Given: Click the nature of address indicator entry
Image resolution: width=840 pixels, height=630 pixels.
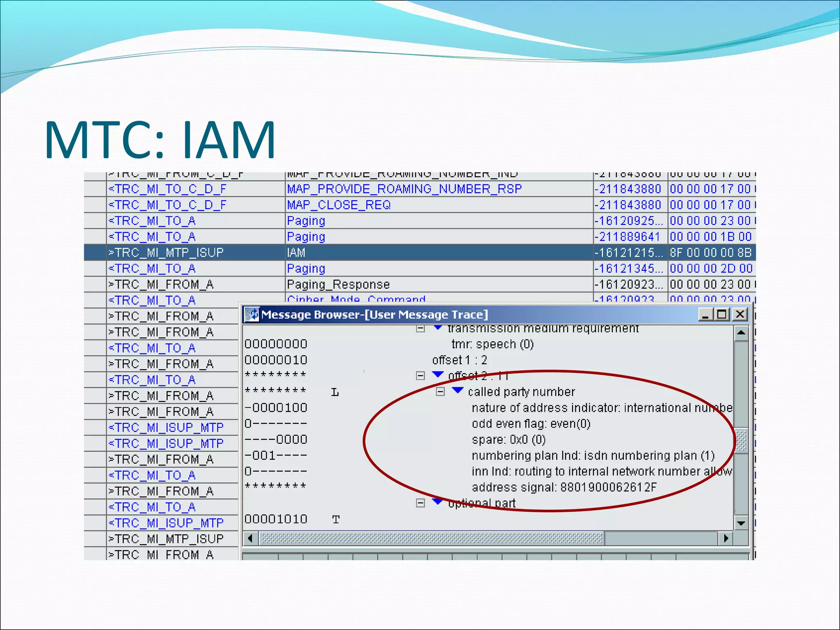Looking at the screenshot, I should tap(602, 408).
